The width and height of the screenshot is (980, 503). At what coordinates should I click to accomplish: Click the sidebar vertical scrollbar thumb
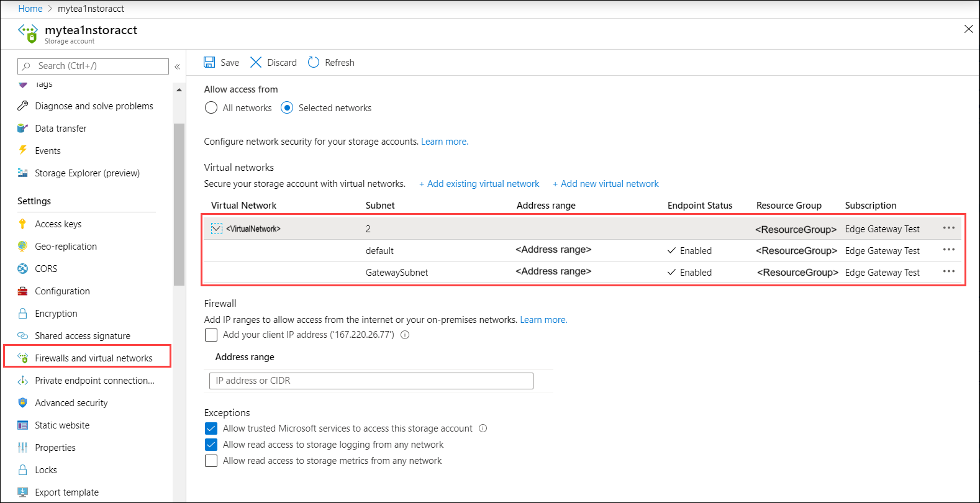(179, 204)
